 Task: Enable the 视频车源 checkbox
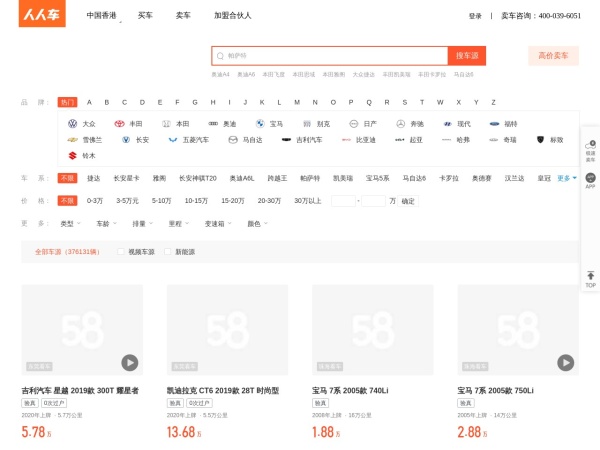pos(121,251)
